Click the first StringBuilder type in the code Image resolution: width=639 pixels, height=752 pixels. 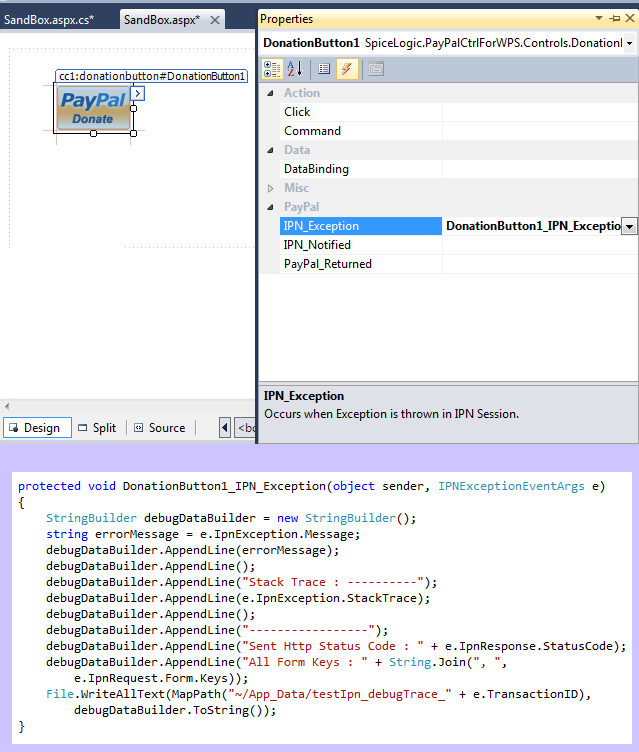[x=91, y=518]
